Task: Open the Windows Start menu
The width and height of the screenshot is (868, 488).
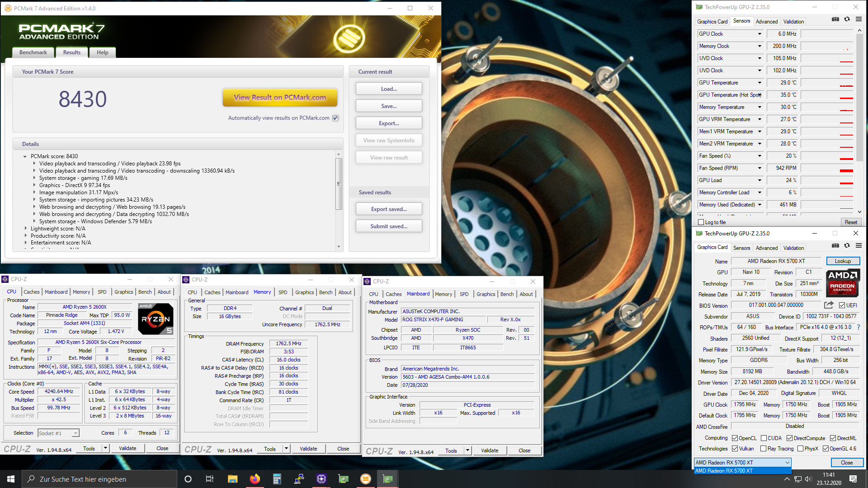Action: pyautogui.click(x=11, y=479)
